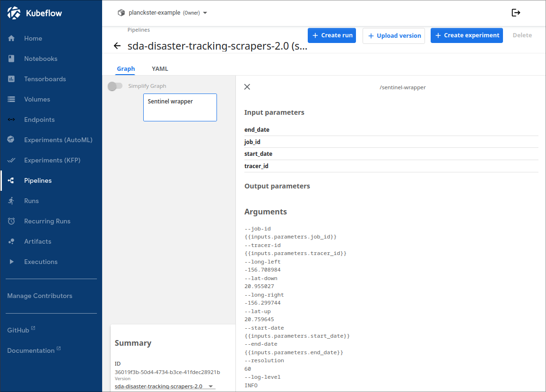The width and height of the screenshot is (546, 392).
Task: Click the INFO log-level value
Action: 251,385
